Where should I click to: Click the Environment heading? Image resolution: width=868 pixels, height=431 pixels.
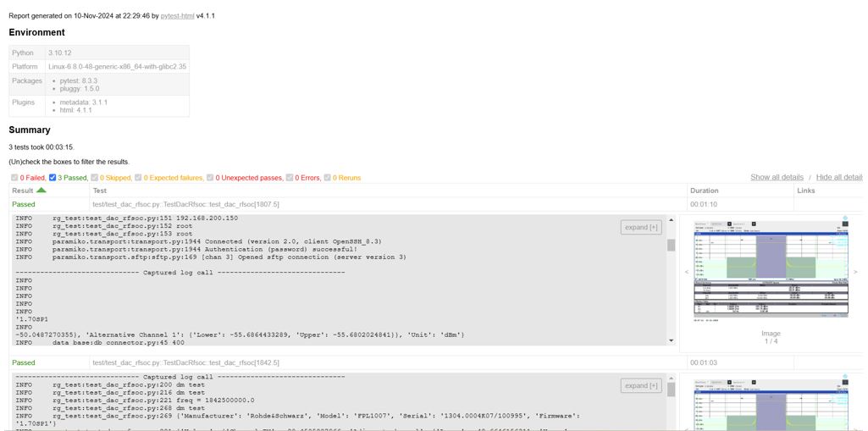(36, 33)
